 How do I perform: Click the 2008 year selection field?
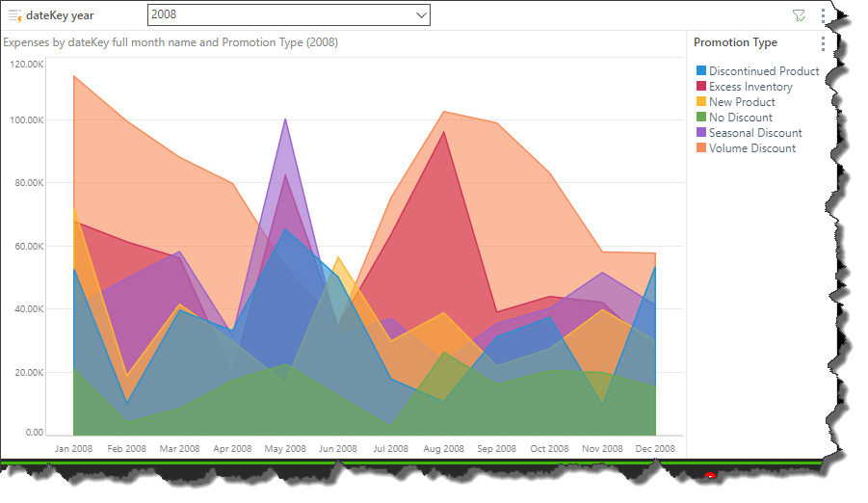coord(279,15)
